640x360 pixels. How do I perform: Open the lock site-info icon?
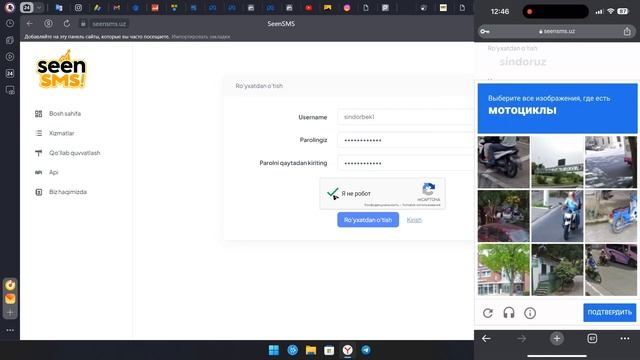coord(83,24)
